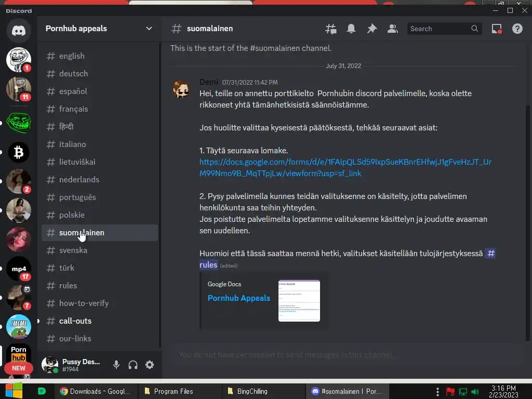Open the español channel
Viewport: 532px width, 399px height.
(100, 91)
